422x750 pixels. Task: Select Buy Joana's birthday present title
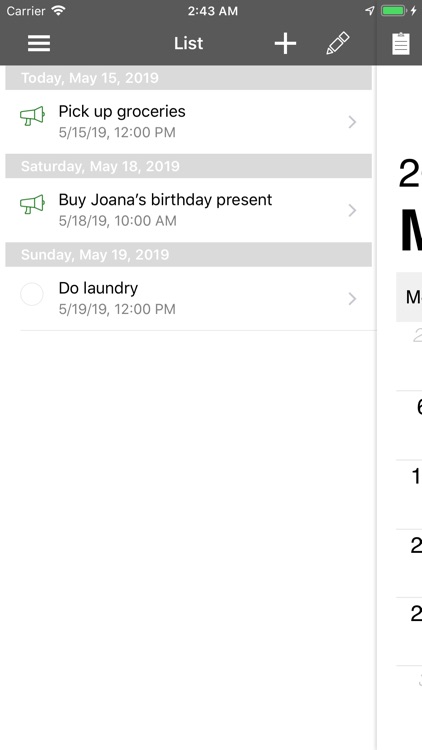[x=166, y=200]
